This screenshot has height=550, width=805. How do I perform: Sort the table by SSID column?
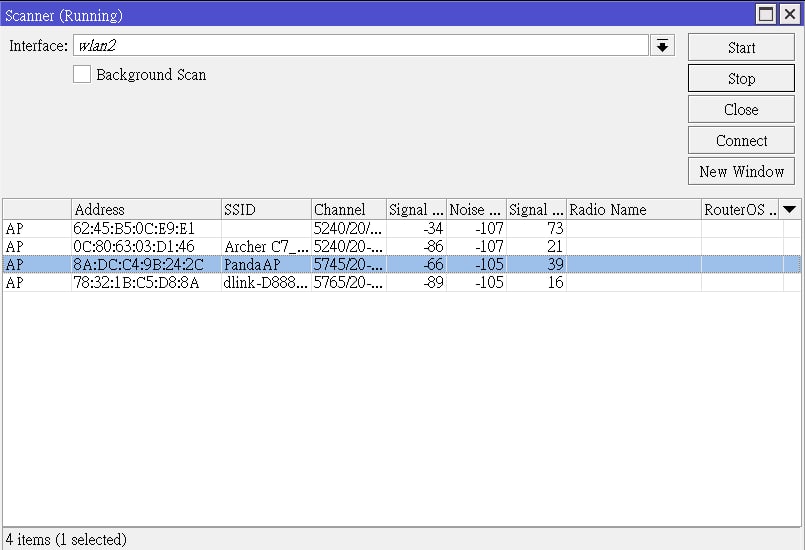click(266, 210)
